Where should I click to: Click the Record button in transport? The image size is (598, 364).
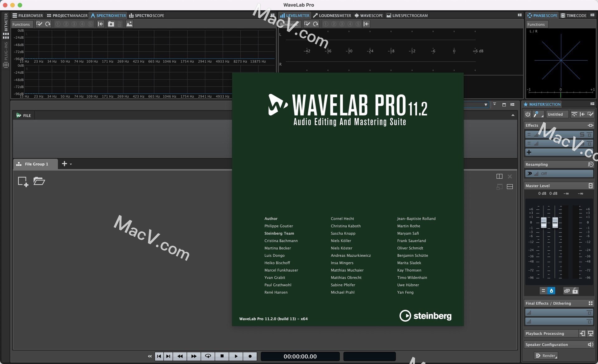(x=250, y=356)
